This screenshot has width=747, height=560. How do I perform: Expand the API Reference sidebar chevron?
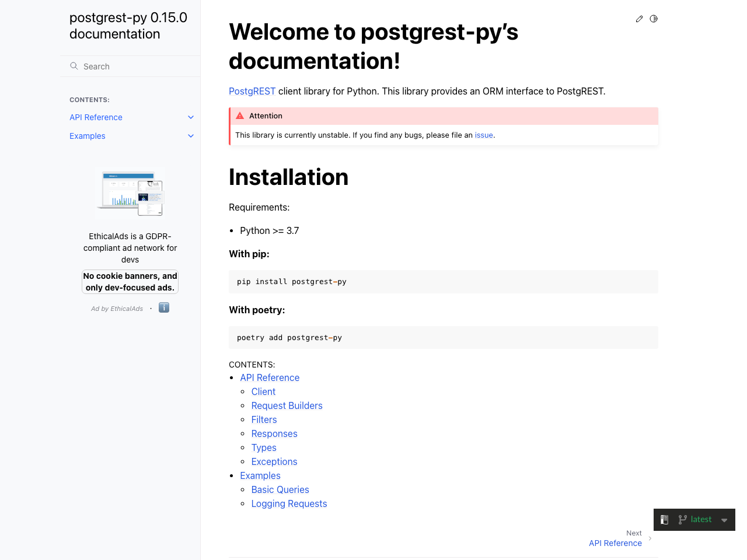pyautogui.click(x=190, y=117)
